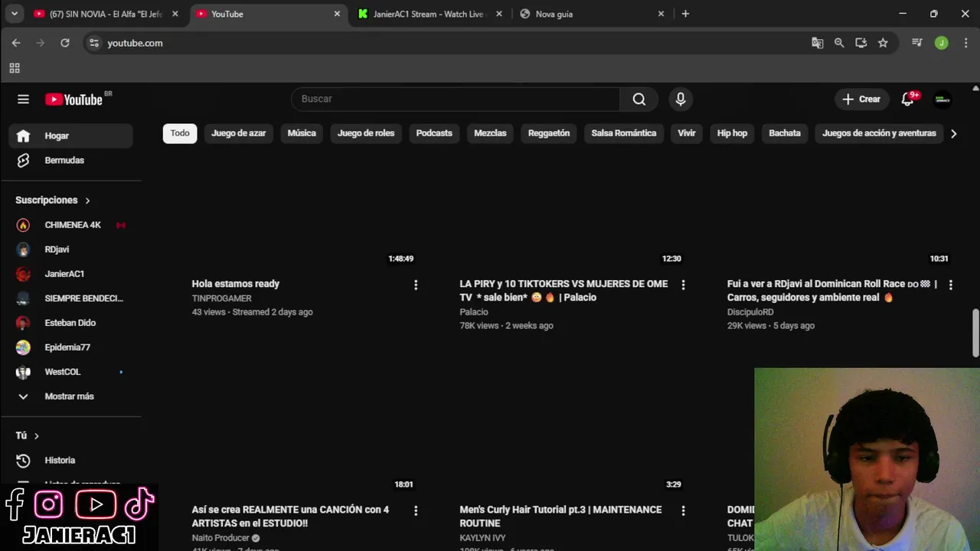Open Historia in sidebar
The image size is (980, 551).
click(x=70, y=461)
